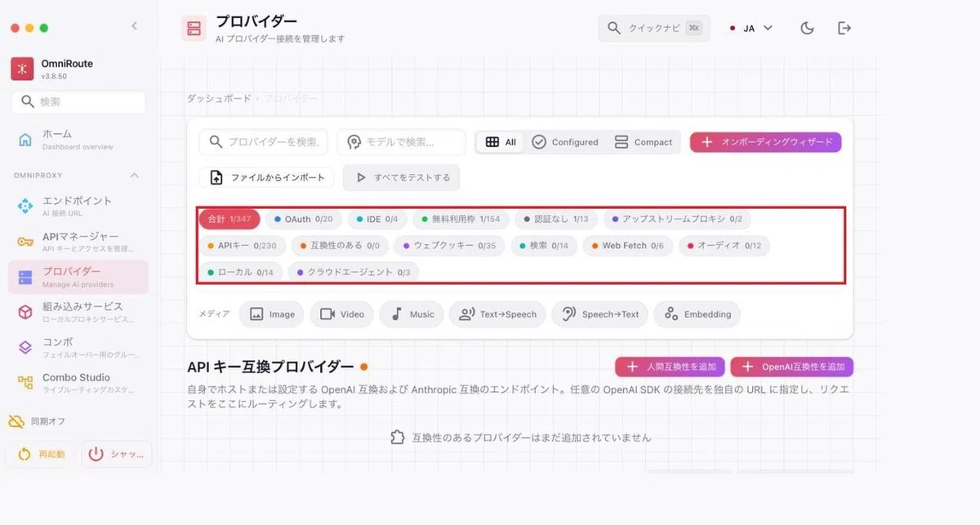Screen dimensions: 980x525
Task: Click the search field in sidebar
Action: click(x=78, y=102)
